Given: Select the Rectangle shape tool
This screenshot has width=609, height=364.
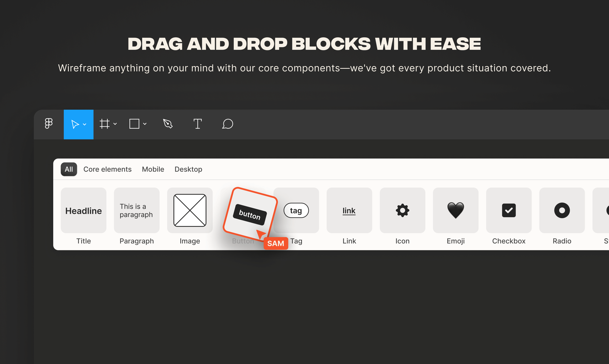Looking at the screenshot, I should 134,124.
